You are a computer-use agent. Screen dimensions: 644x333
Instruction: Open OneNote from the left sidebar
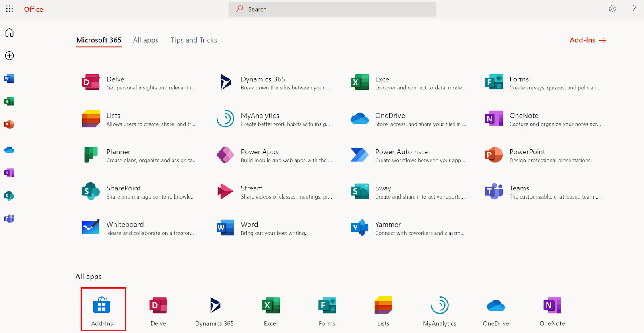9,173
